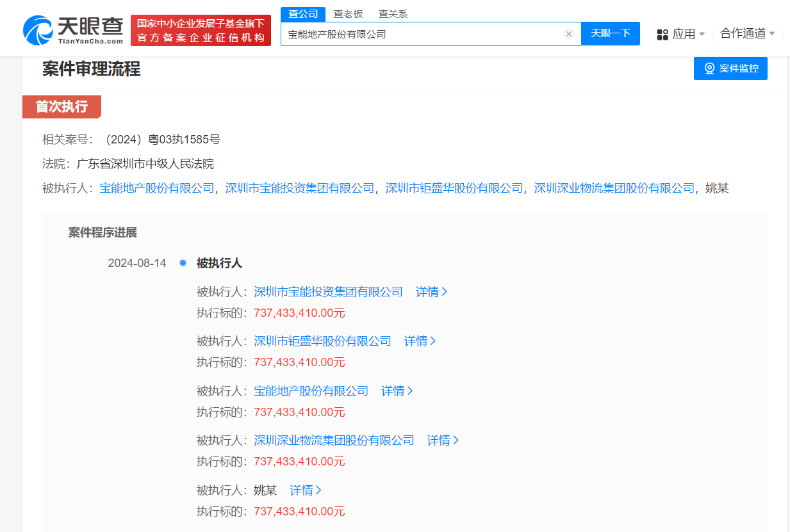This screenshot has width=790, height=532.
Task: Click the red 首次执行 badge
Action: point(62,107)
